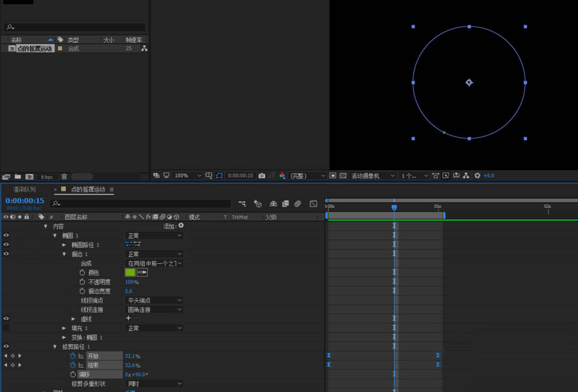The image size is (578, 392).
Task: Switch to the 渲染队列 tab
Action: pyautogui.click(x=25, y=189)
